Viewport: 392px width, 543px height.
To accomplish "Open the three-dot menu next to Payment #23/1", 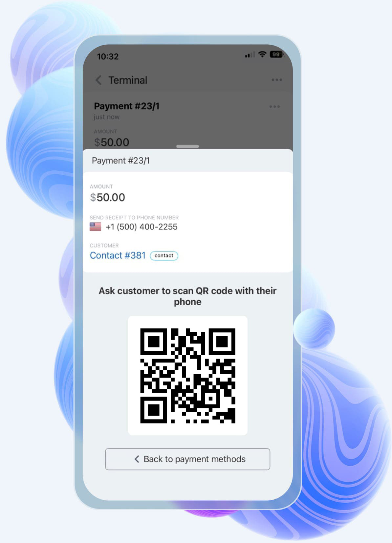I will click(x=274, y=106).
